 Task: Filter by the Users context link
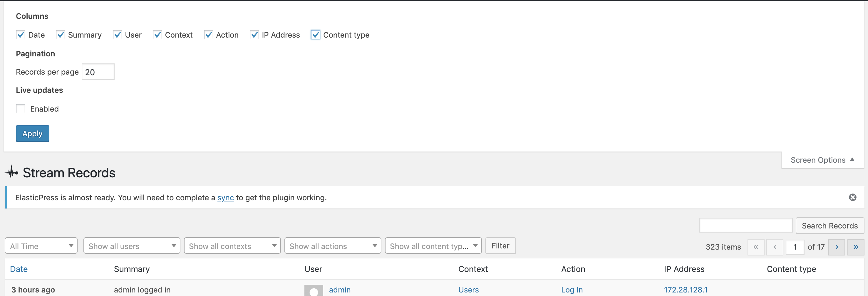pos(468,290)
